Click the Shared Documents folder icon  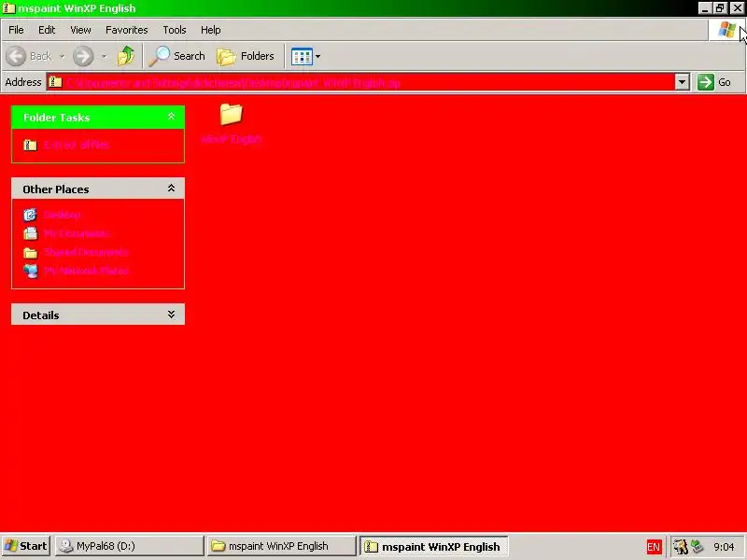click(x=30, y=252)
